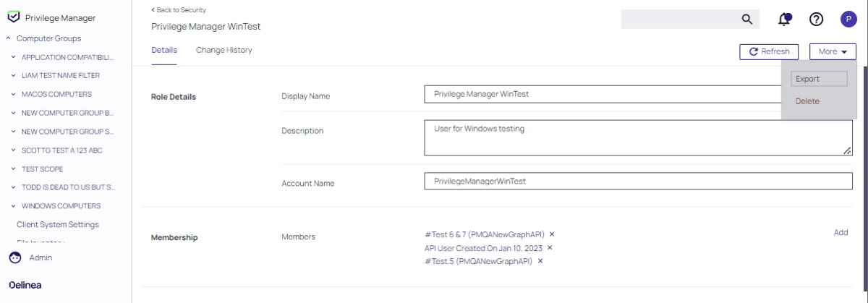Viewport: 868px width, 303px height.
Task: Expand the WINDOWS COMPUTERS group
Action: pyautogui.click(x=14, y=206)
